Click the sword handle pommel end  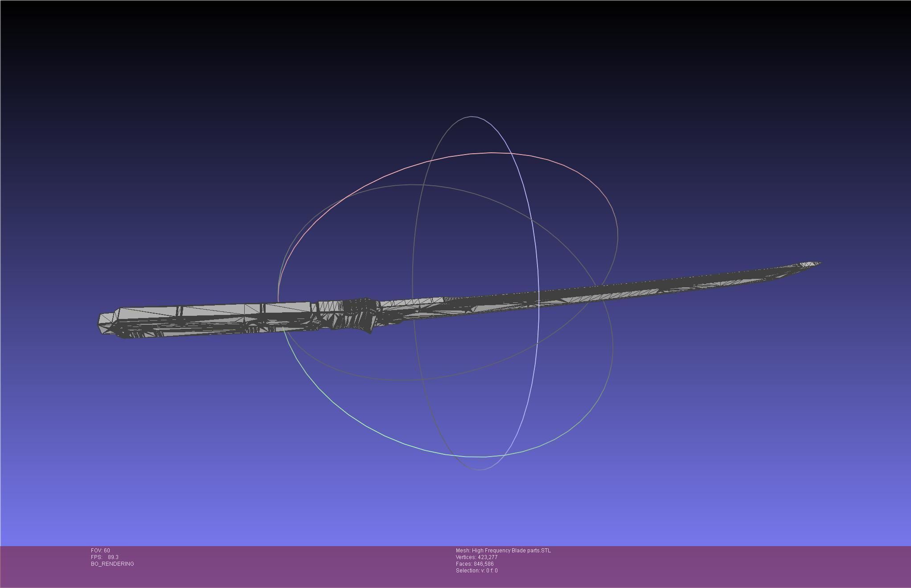(106, 323)
